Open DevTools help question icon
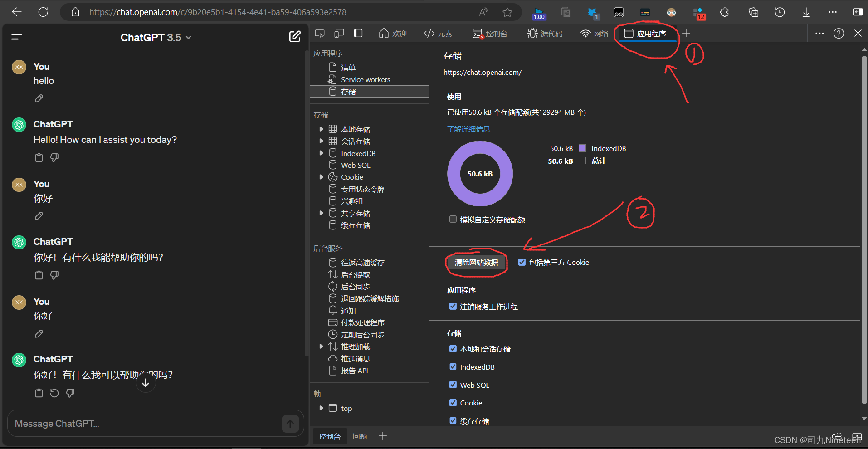Screen dimensions: 868x449 click(839, 33)
